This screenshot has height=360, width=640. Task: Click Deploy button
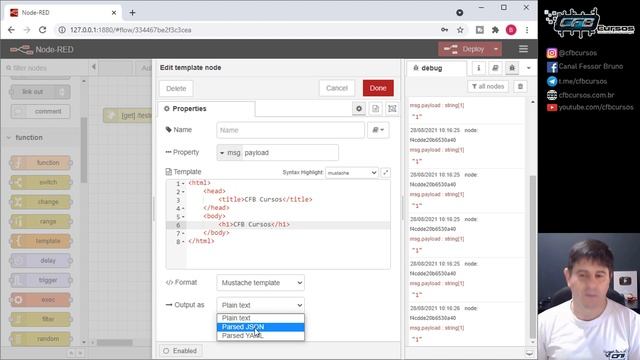464,49
